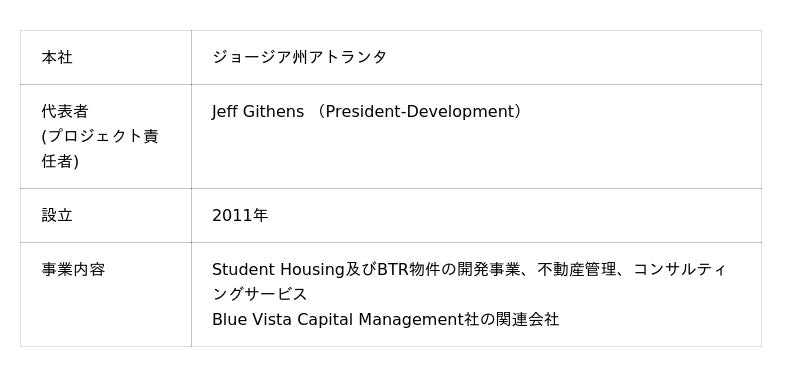The height and width of the screenshot is (377, 800).
Task: Click the word Jeff in the representative row
Action: click(x=225, y=111)
